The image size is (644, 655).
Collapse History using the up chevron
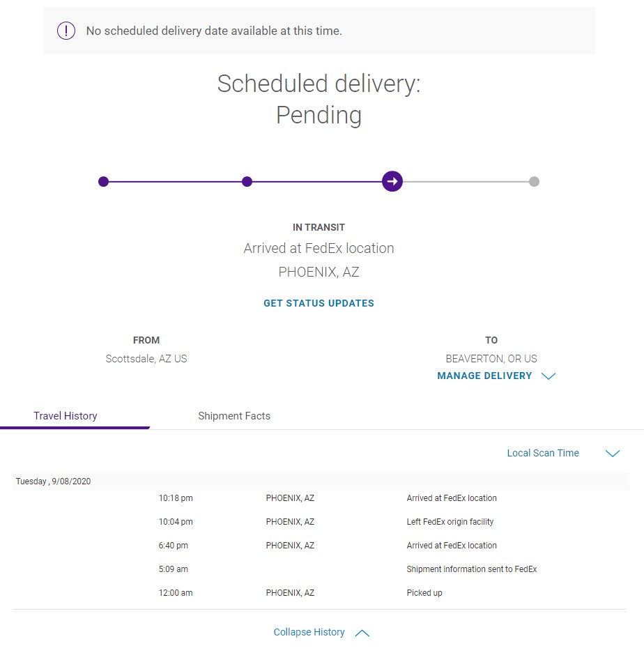click(x=362, y=633)
